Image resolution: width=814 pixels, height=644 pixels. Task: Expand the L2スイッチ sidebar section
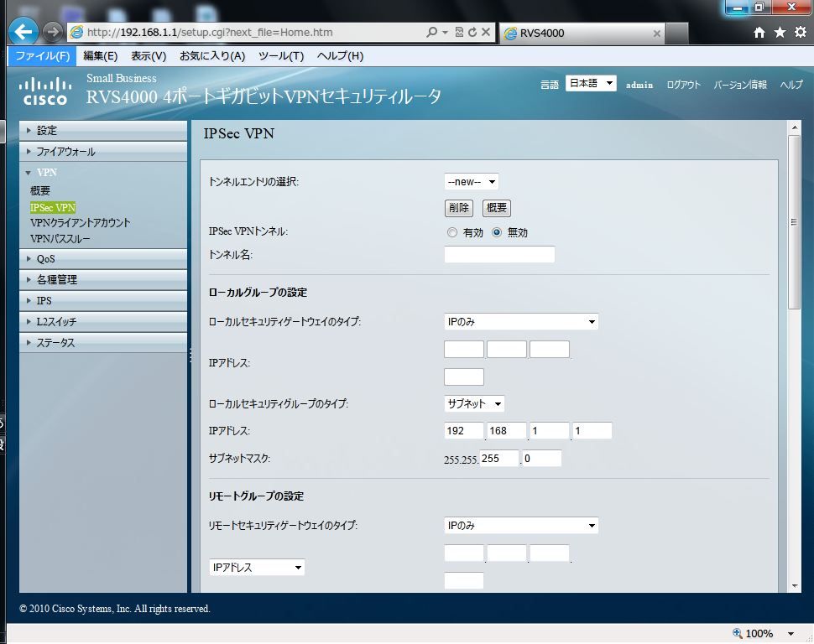pos(102,322)
